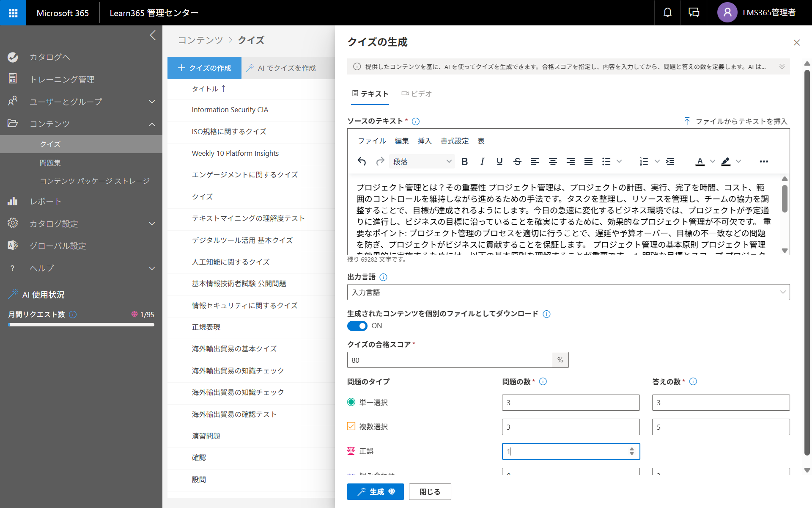Image resolution: width=812 pixels, height=508 pixels.
Task: Insert a numbered list
Action: (644, 161)
